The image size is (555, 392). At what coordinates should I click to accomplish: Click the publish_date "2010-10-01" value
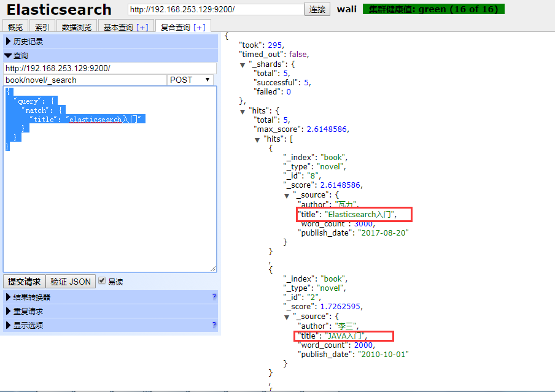pyautogui.click(x=383, y=354)
